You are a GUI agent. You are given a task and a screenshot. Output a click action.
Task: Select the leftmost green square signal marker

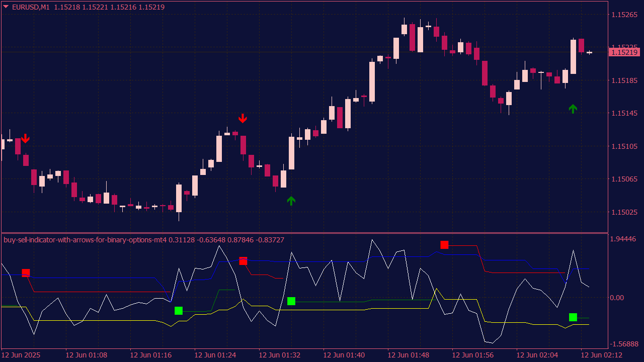179,311
